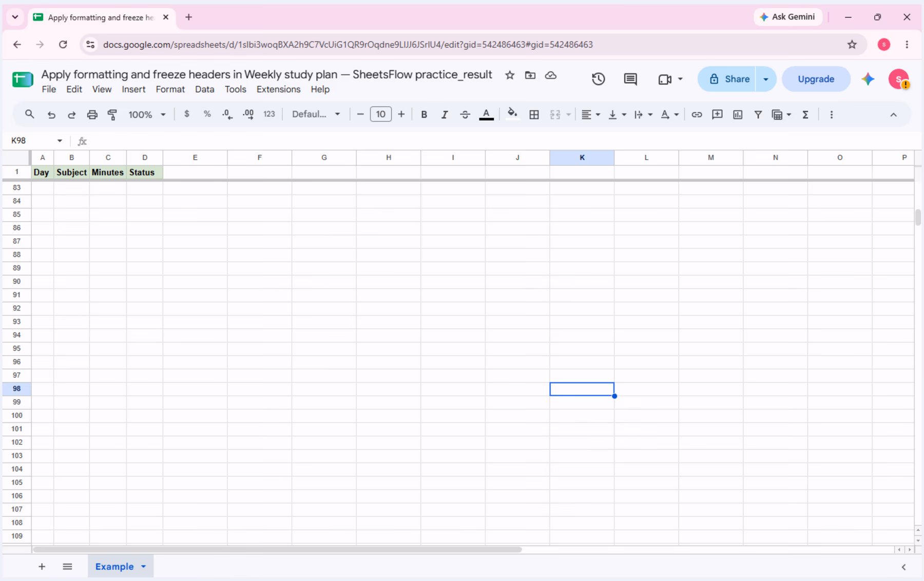Format as currency with dollar icon
Viewport: 924px width, 581px height.
click(x=187, y=114)
